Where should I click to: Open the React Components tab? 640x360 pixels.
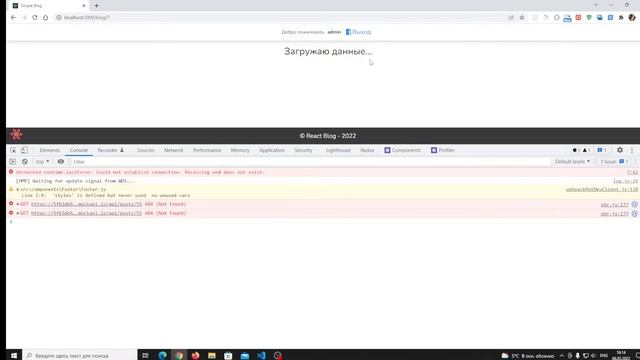click(x=402, y=150)
